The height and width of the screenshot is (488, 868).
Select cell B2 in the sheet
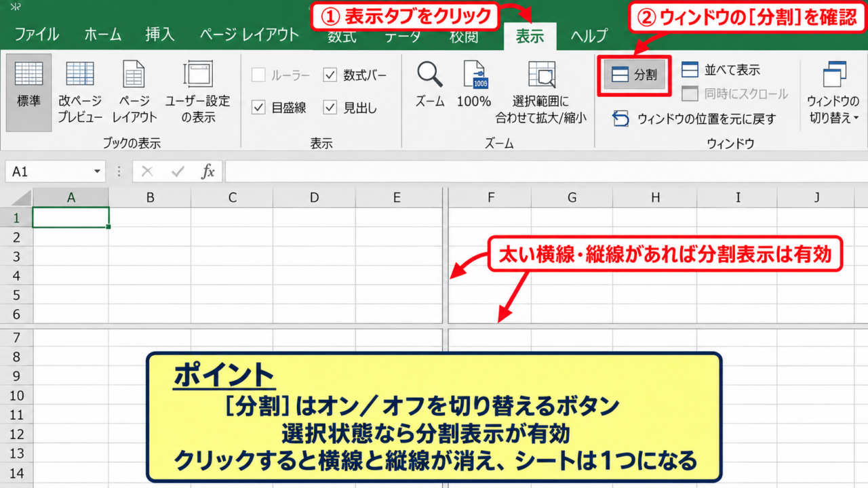click(x=150, y=237)
